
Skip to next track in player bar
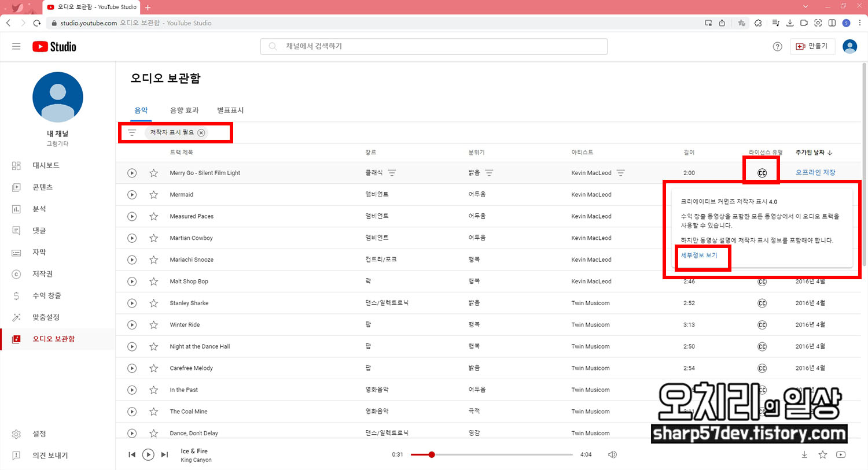pyautogui.click(x=164, y=454)
